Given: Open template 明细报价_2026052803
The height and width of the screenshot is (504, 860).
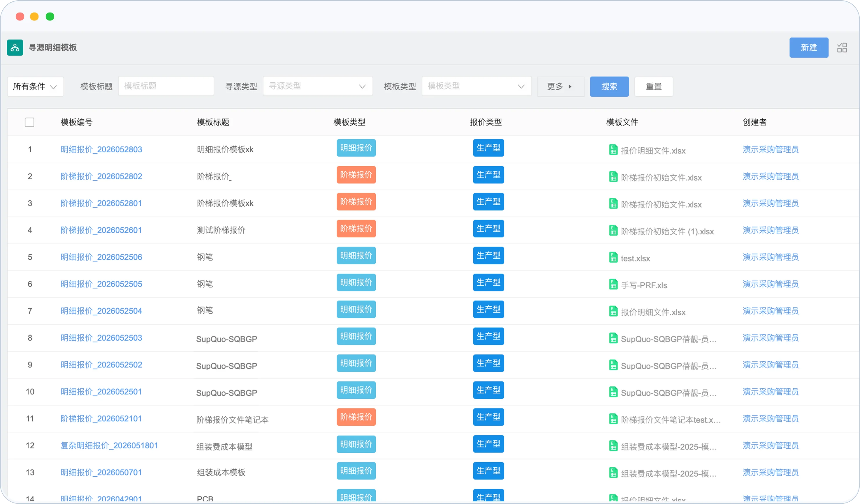Looking at the screenshot, I should pyautogui.click(x=101, y=149).
